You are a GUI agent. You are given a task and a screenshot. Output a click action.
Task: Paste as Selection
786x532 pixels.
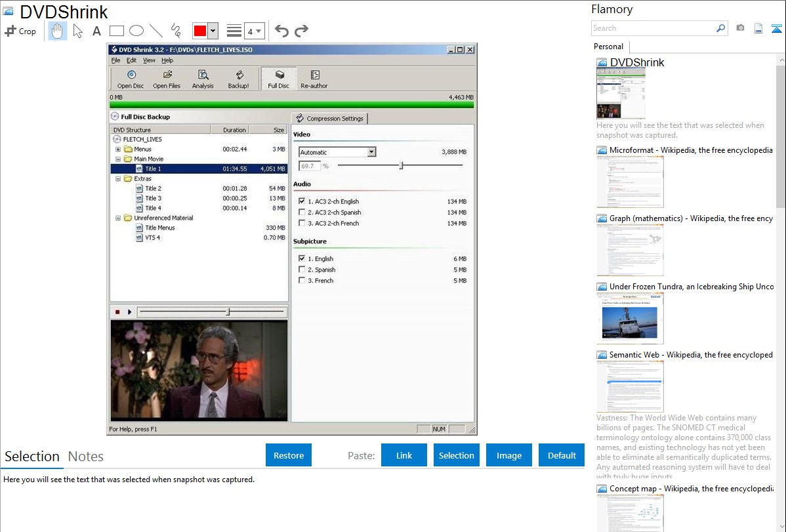[456, 455]
